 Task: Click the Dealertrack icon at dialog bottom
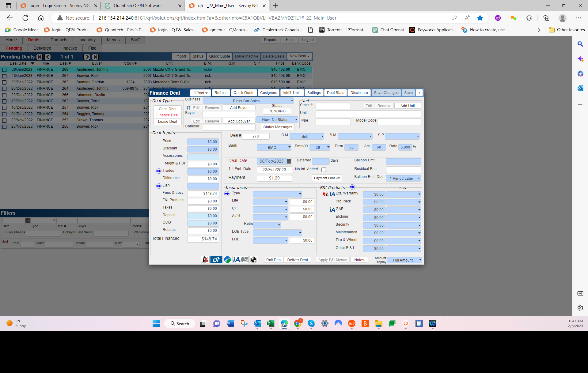[216, 259]
